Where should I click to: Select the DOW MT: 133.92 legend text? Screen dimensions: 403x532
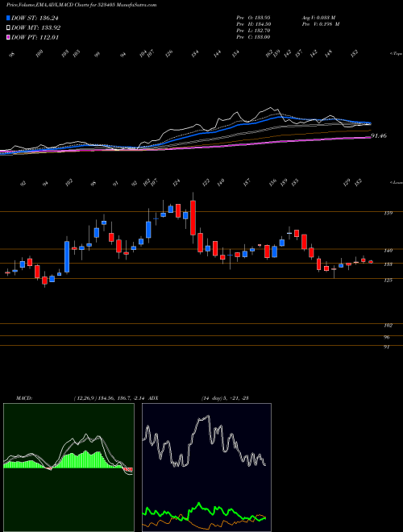36,28
